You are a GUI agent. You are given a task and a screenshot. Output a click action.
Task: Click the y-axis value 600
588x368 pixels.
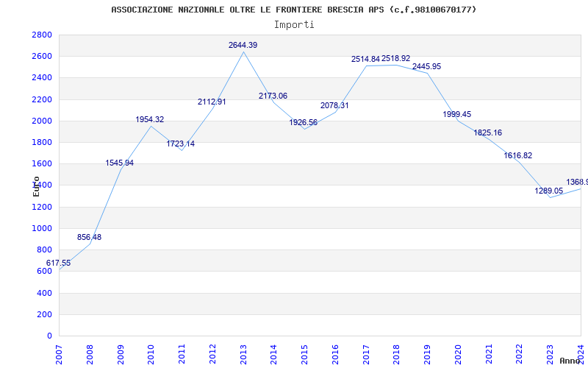pyautogui.click(x=45, y=271)
